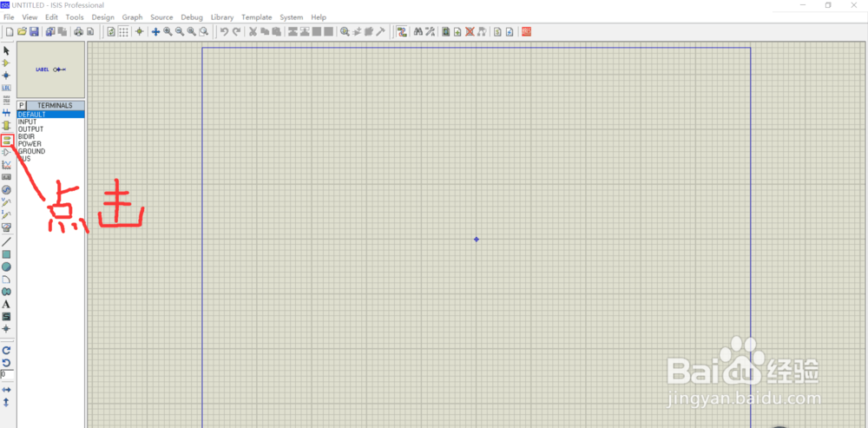Viewport: 868px width, 428px height.
Task: Click the X-Mirror horizontal flip button
Action: (7, 391)
